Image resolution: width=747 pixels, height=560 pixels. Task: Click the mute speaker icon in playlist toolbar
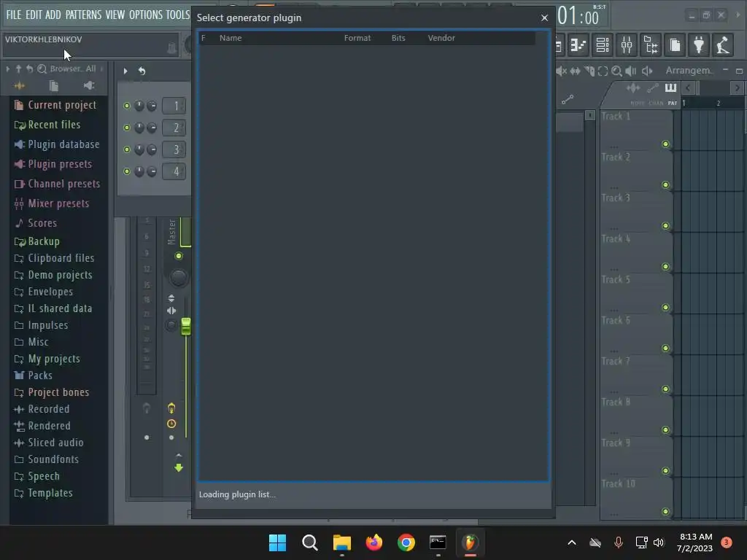pyautogui.click(x=562, y=71)
